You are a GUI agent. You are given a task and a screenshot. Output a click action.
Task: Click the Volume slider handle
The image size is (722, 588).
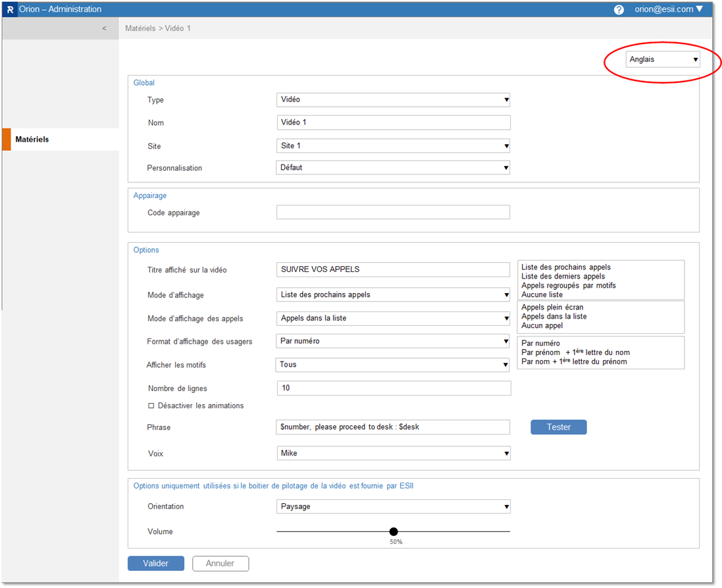point(393,532)
